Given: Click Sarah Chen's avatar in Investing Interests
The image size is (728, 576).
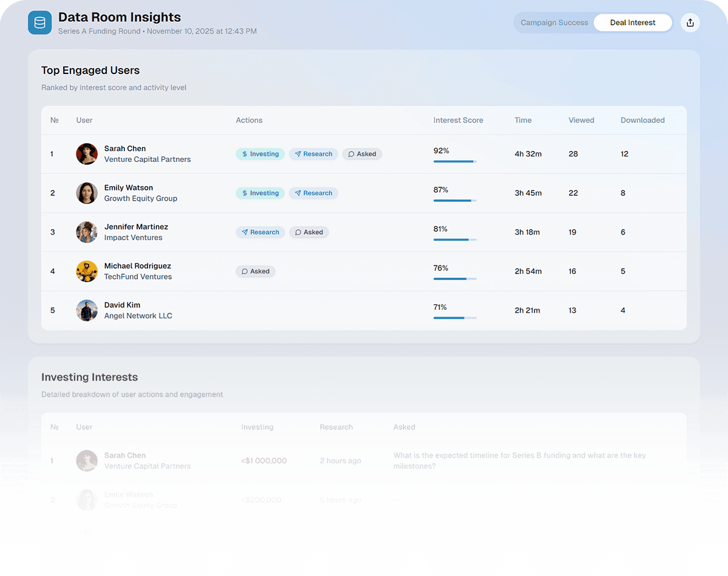Looking at the screenshot, I should coord(87,461).
